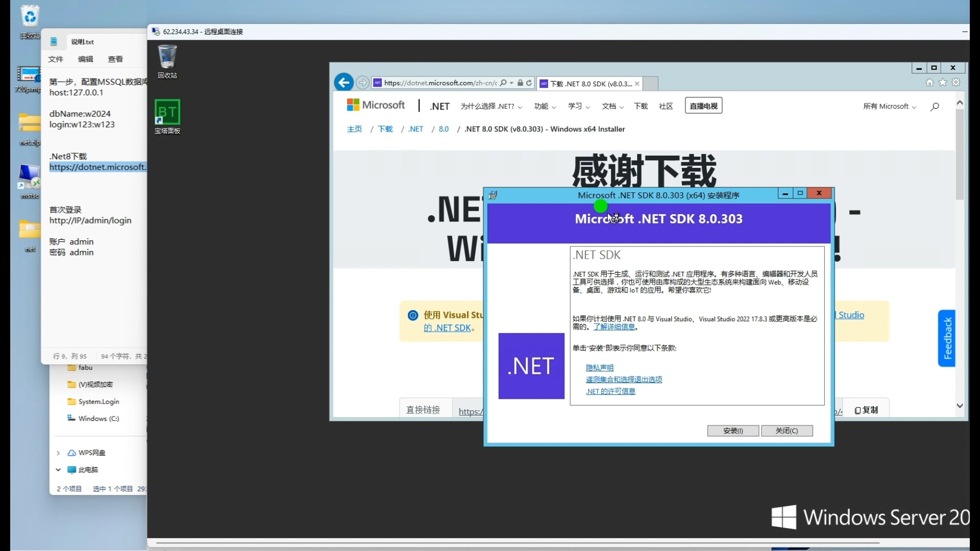
Task: Expand the WPS网盘 tree node
Action: (x=58, y=453)
